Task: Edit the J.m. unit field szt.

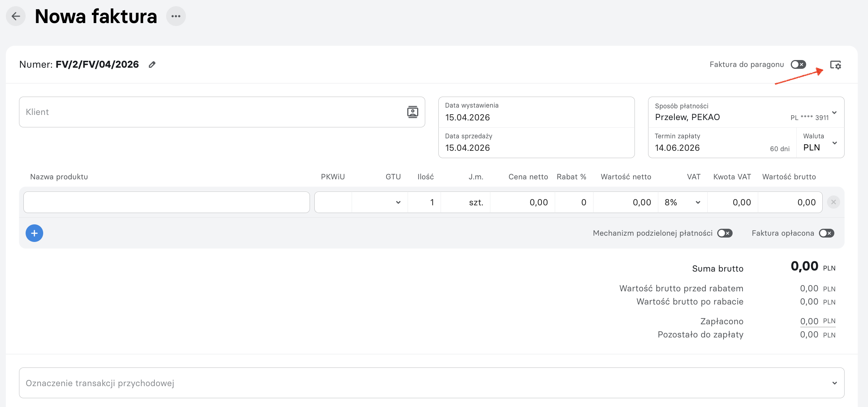Action: coord(465,202)
